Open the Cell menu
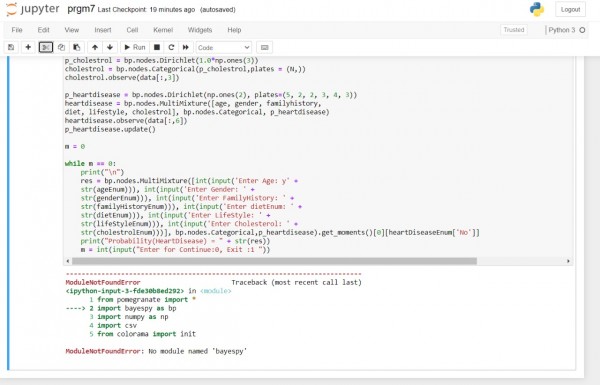 point(132,30)
